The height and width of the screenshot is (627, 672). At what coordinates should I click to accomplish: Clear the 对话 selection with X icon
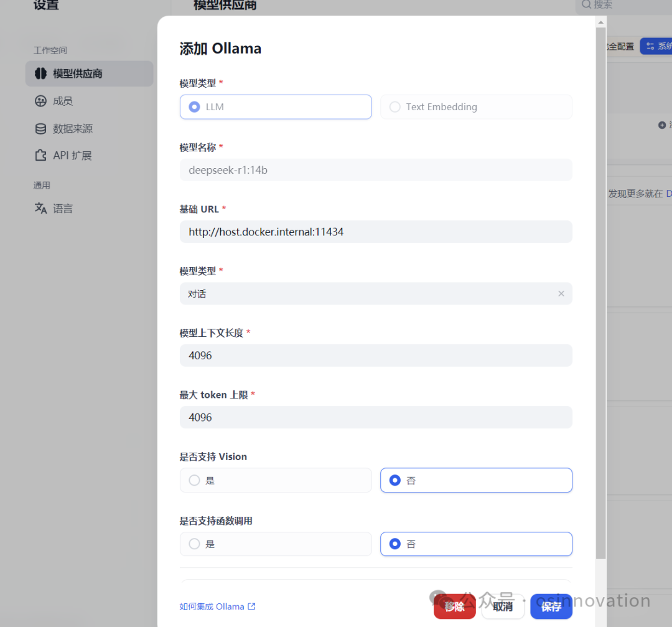point(561,294)
